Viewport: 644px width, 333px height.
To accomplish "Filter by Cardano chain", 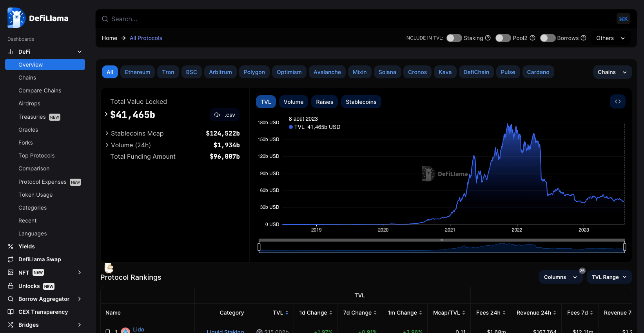I will point(538,72).
